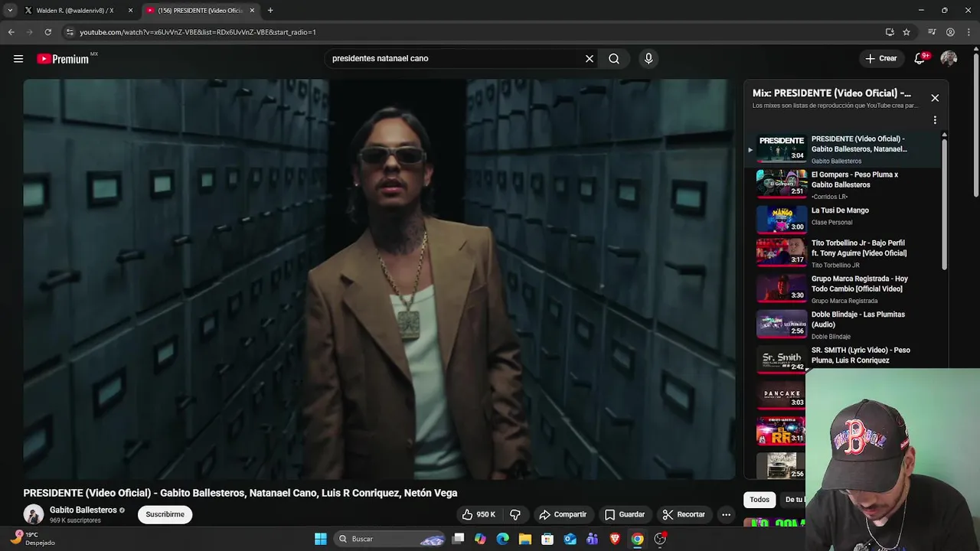Open Task View on the taskbar
The image size is (980, 551).
pyautogui.click(x=458, y=539)
